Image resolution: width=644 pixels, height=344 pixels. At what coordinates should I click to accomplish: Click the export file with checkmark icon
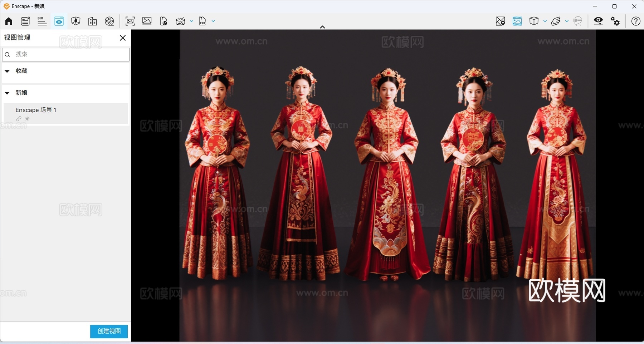click(x=164, y=21)
